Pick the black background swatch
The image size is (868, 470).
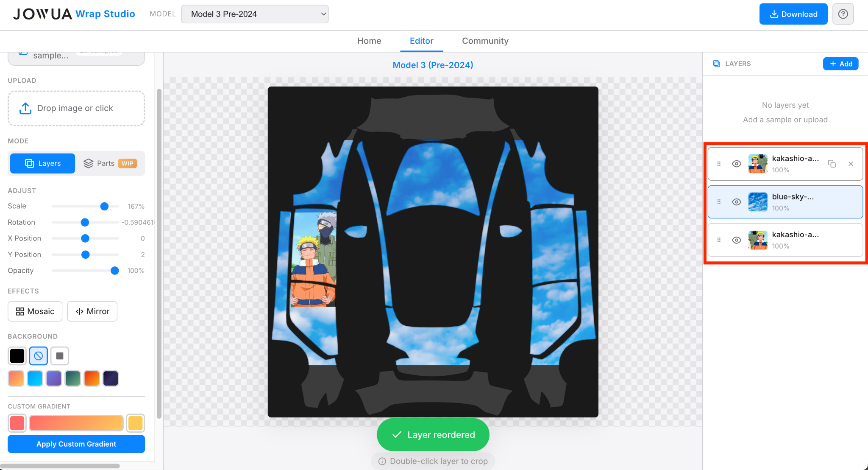click(17, 356)
